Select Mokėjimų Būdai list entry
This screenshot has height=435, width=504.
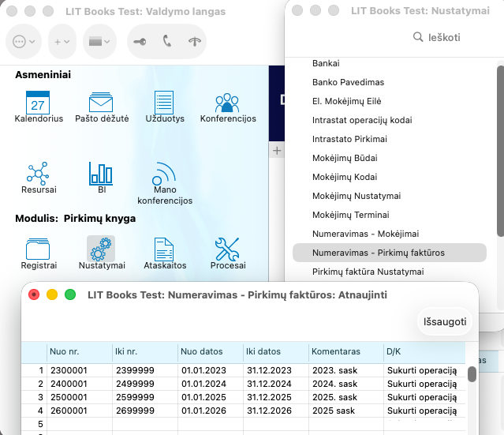[x=344, y=158]
